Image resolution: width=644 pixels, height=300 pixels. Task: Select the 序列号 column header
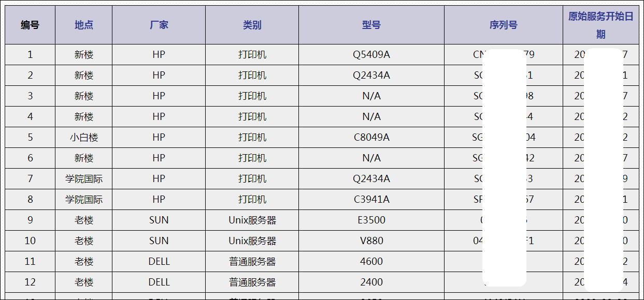[504, 25]
